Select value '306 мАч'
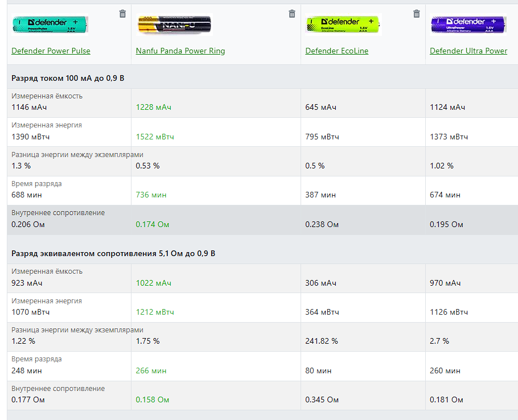Screen dimensions: 518x420 [x=321, y=283]
